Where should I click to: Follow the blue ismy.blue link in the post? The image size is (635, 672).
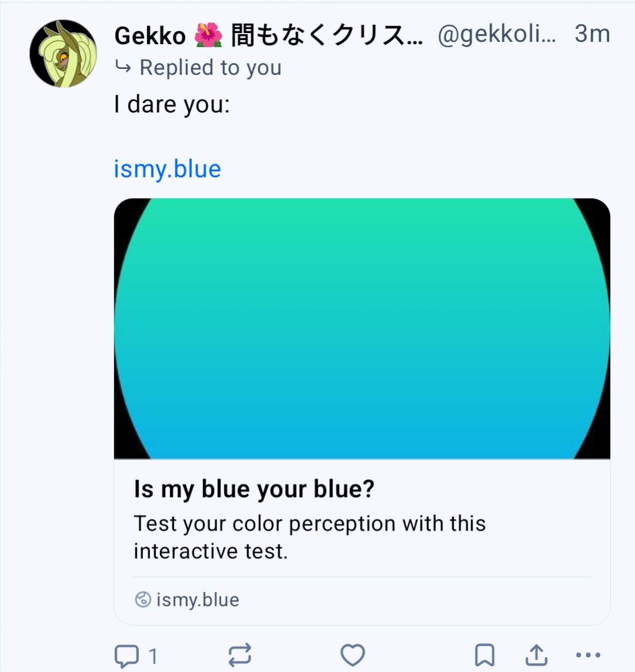coord(167,169)
